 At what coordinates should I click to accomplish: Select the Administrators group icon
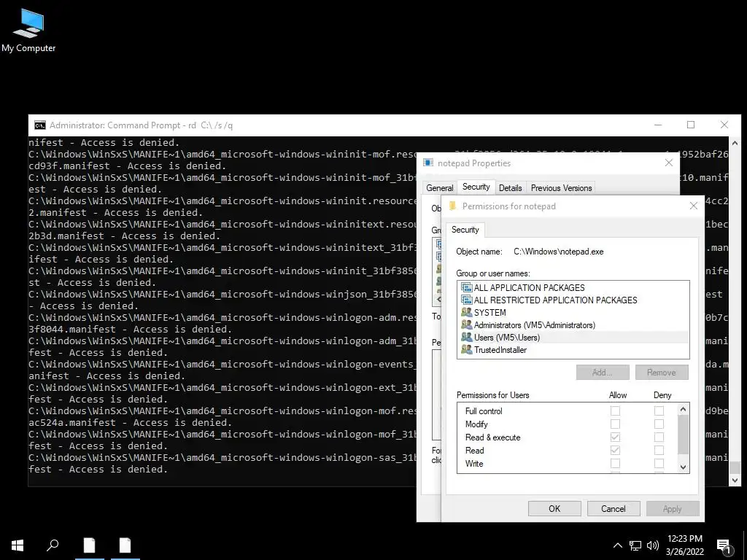(x=466, y=324)
